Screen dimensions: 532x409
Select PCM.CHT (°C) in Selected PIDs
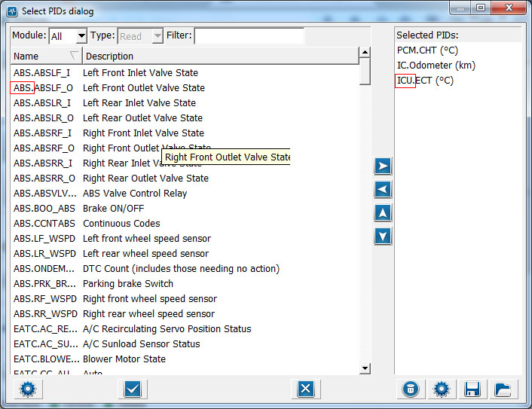[427, 50]
